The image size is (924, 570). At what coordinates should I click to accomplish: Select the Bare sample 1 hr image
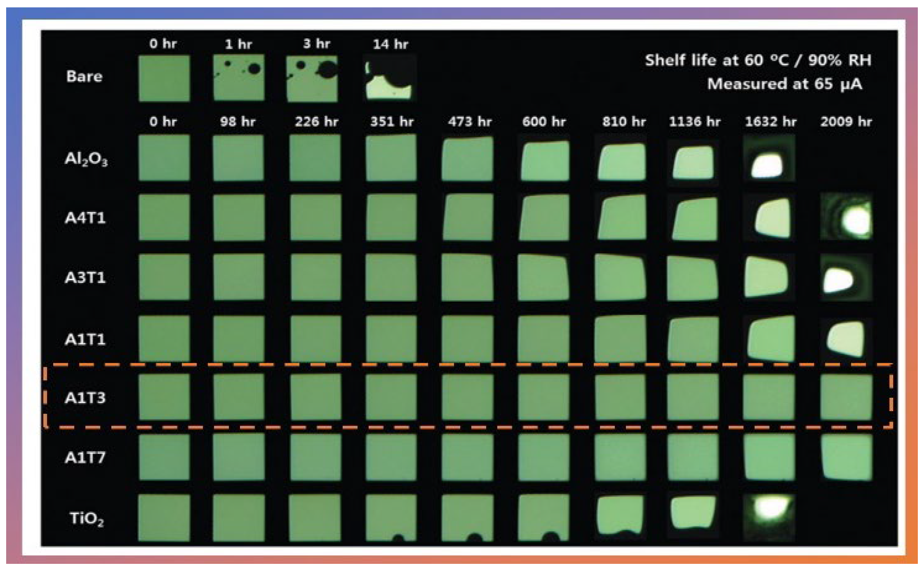(239, 78)
